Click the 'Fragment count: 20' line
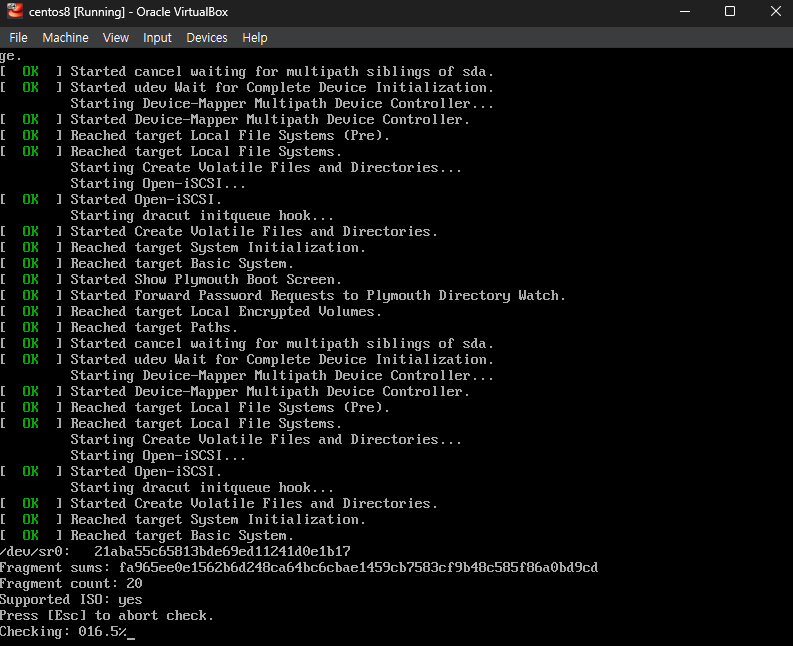Viewport: 793px width, 646px height. pyautogui.click(x=71, y=583)
